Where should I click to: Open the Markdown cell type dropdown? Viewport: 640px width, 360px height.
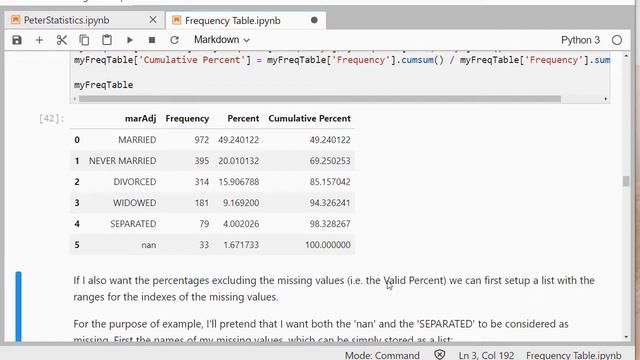point(222,40)
